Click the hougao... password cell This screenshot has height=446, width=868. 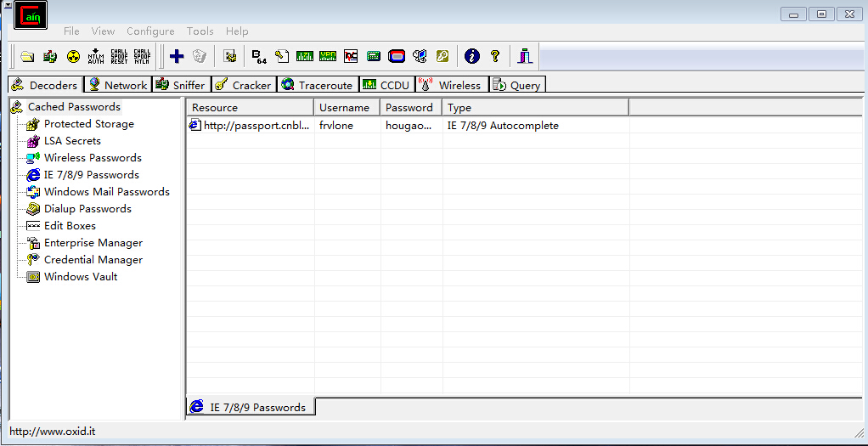click(x=408, y=126)
